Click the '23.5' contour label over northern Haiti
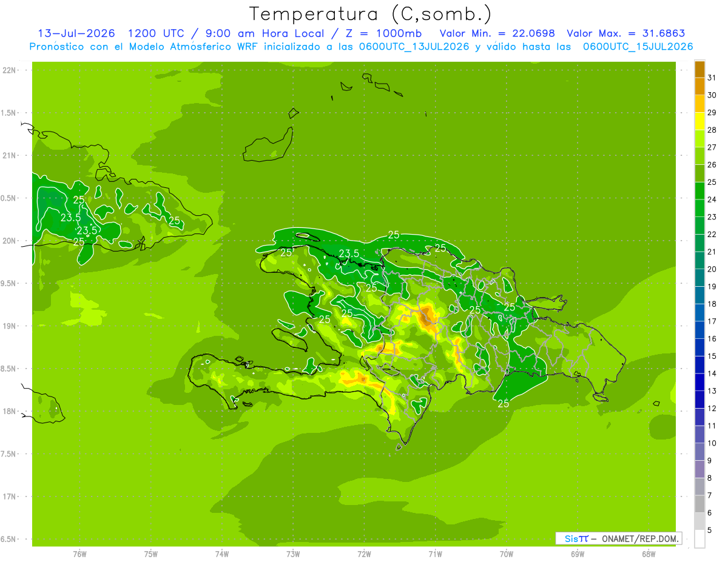This screenshot has height=562, width=728. coord(349,253)
